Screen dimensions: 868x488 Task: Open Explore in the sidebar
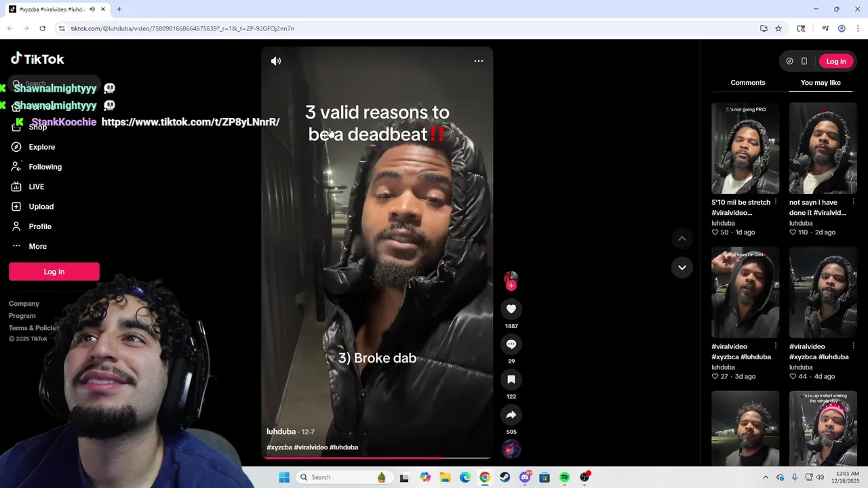tap(42, 147)
